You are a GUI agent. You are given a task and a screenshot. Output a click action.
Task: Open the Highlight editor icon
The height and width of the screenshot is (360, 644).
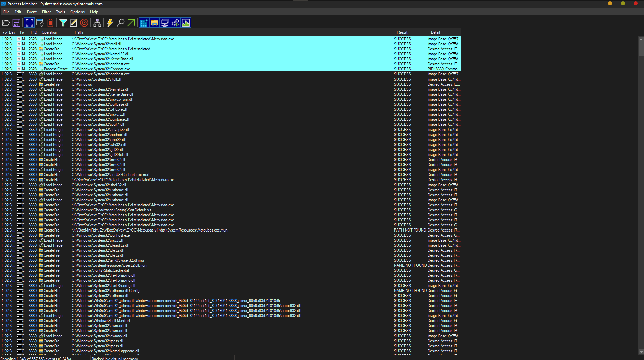tap(73, 23)
